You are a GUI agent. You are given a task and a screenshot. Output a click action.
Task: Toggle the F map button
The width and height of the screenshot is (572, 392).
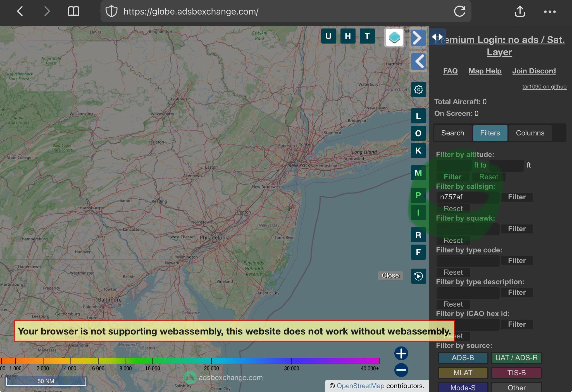[418, 252]
